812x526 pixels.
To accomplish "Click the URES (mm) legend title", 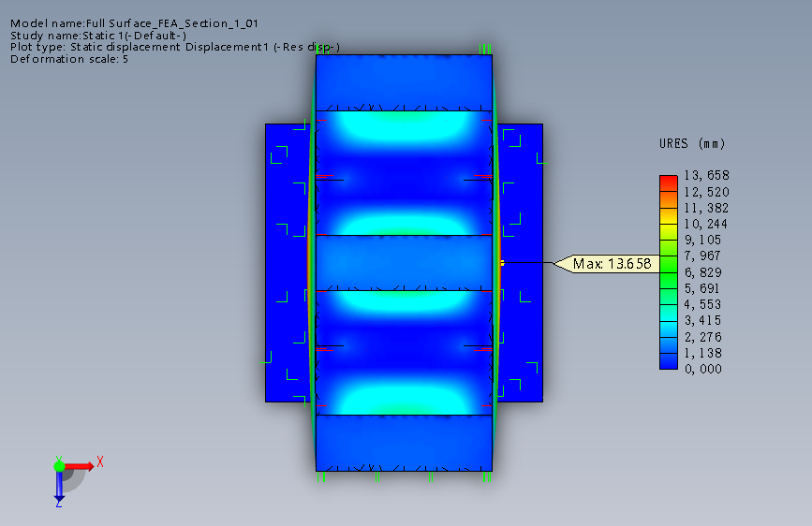I will pyautogui.click(x=692, y=143).
